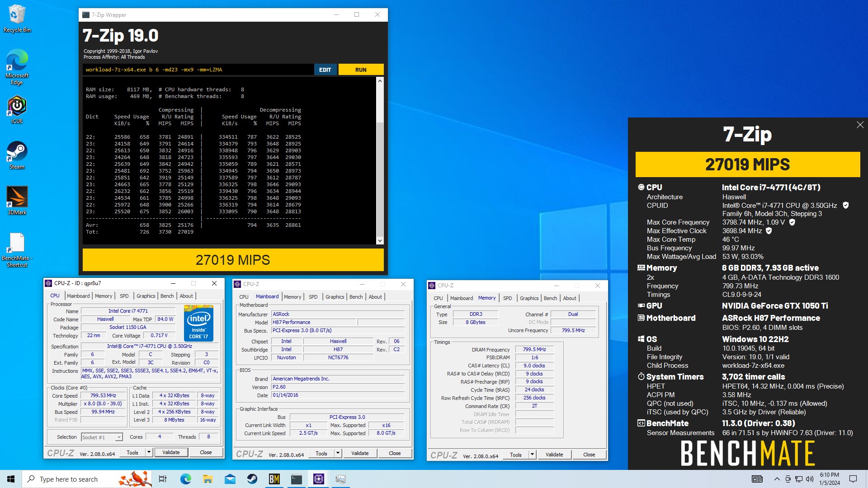Open the 3DMark desktop shortcut

tap(17, 201)
